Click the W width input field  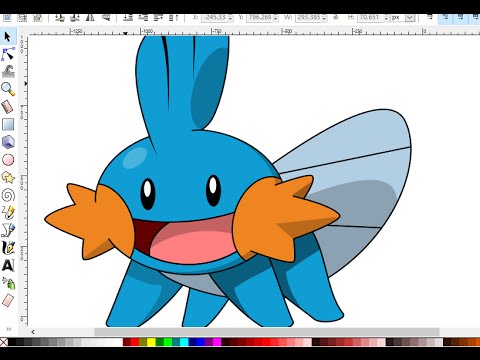coord(308,18)
